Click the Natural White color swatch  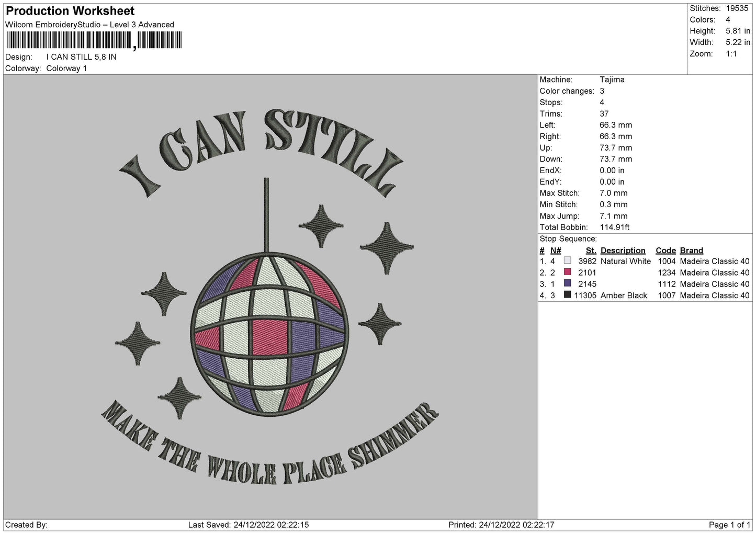pyautogui.click(x=567, y=260)
